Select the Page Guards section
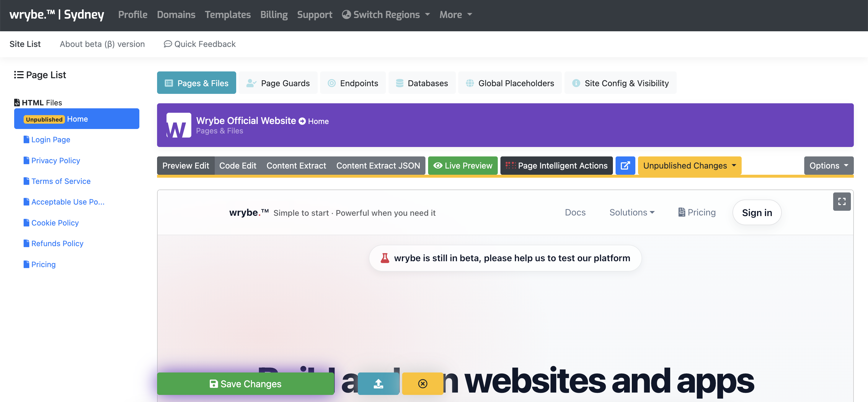Screen dimensions: 868x402 point(278,83)
